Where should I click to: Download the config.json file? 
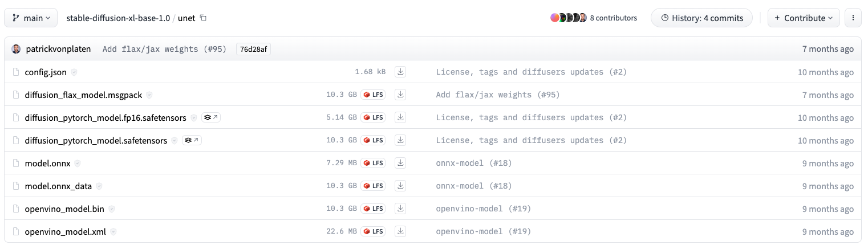click(400, 72)
